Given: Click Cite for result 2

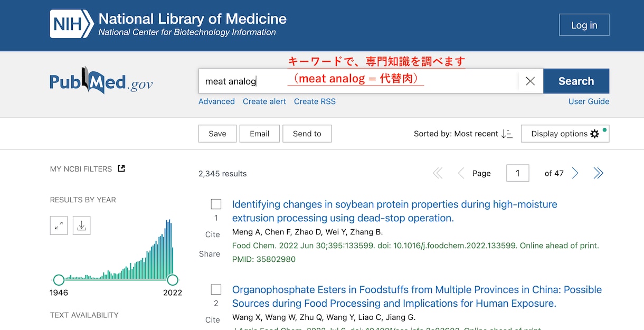Looking at the screenshot, I should click(213, 319).
